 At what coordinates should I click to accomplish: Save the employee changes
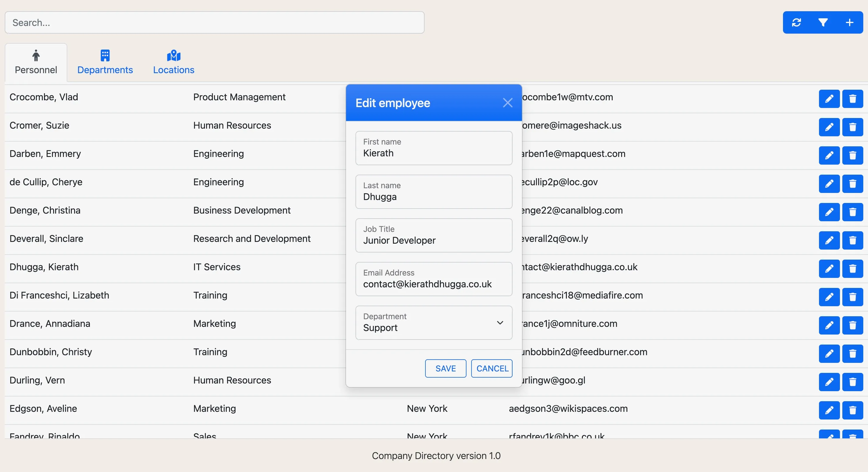[x=445, y=368]
